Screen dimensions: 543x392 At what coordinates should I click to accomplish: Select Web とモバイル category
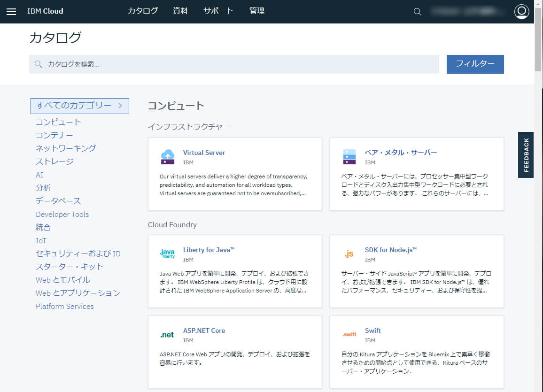click(x=62, y=280)
